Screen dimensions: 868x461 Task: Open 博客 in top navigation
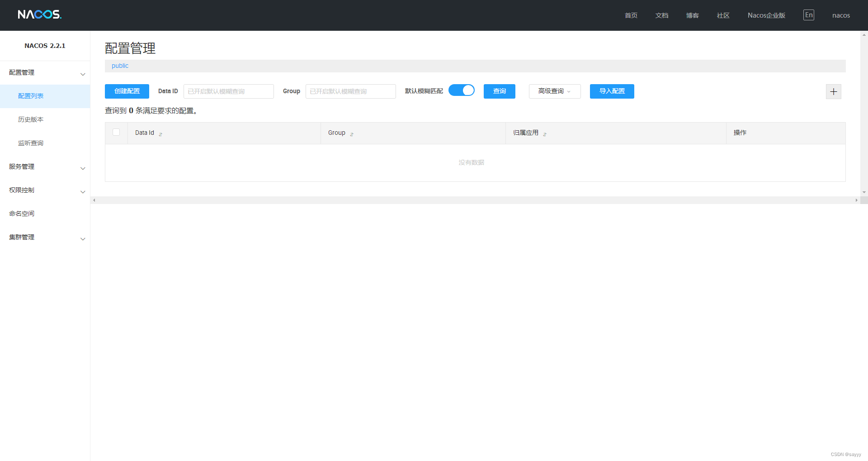693,15
